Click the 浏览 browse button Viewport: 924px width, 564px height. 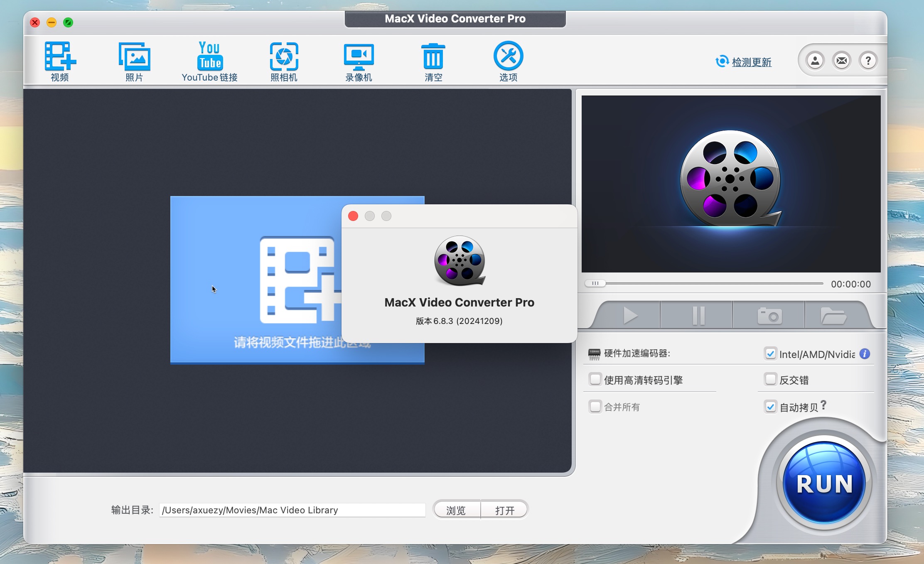coord(456,510)
